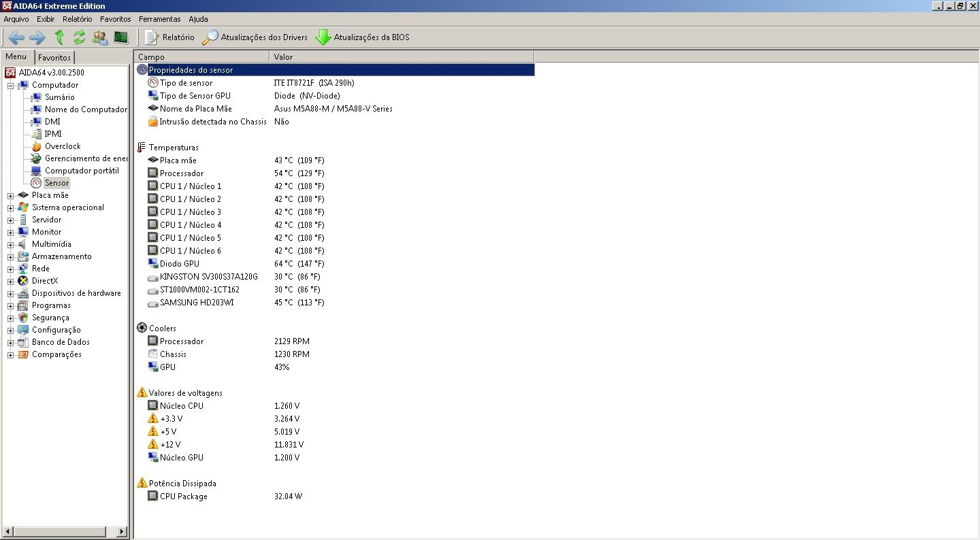Select the Sensor tree item

click(57, 183)
